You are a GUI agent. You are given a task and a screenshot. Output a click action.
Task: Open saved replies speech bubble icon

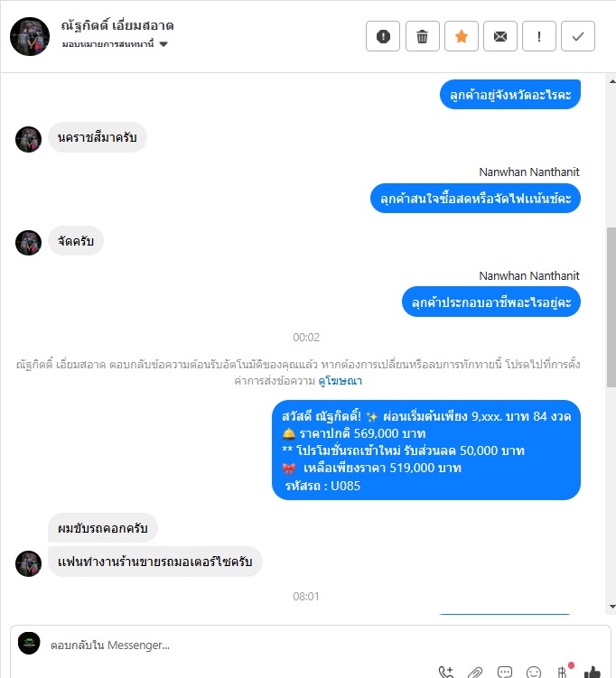(504, 672)
